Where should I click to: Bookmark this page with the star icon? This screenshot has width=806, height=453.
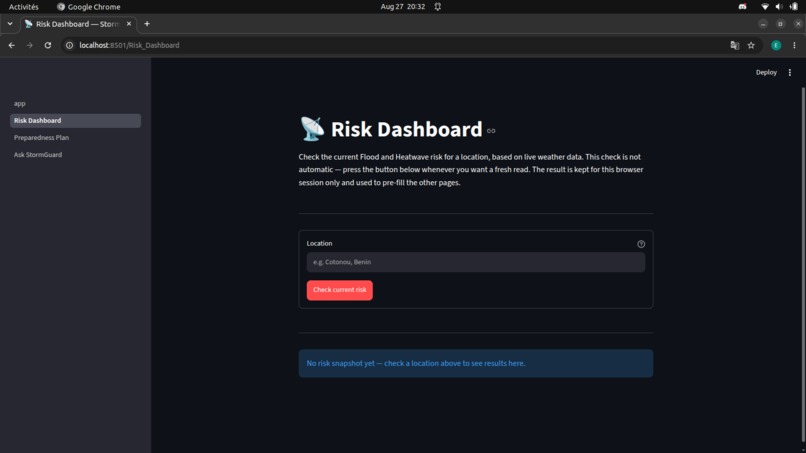tap(751, 45)
